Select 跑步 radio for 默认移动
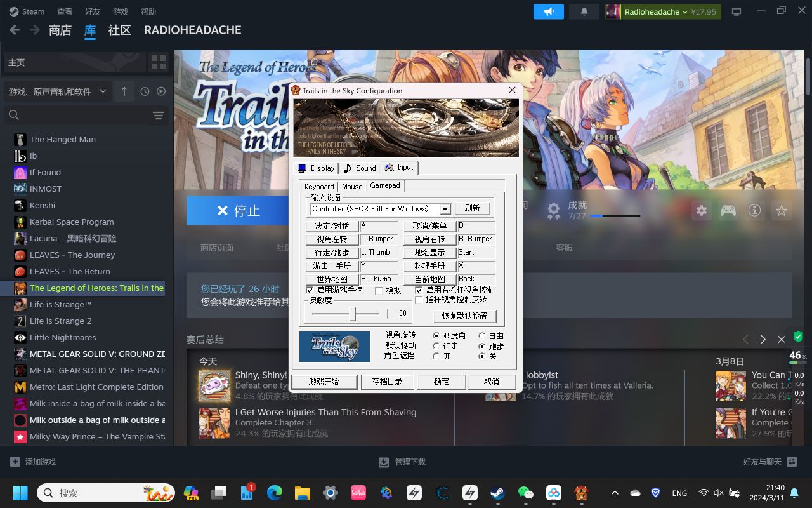 pos(482,346)
